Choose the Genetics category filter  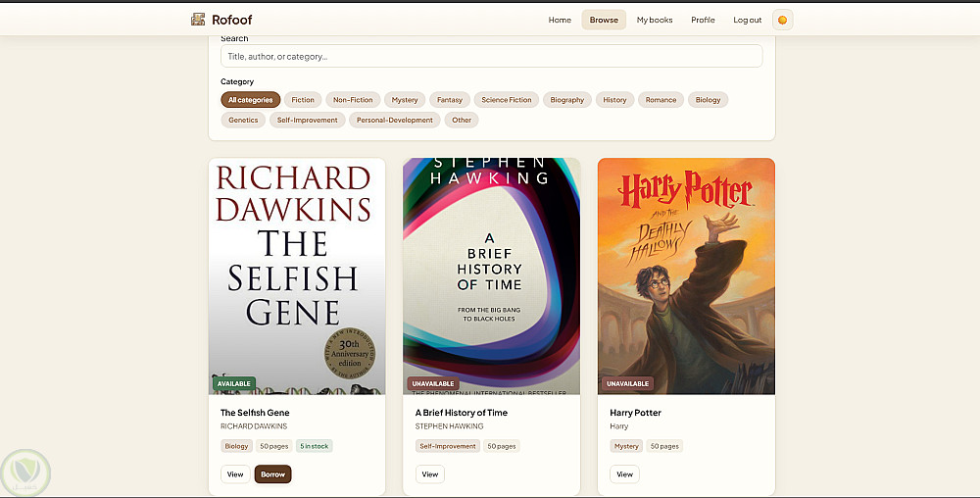click(x=243, y=120)
